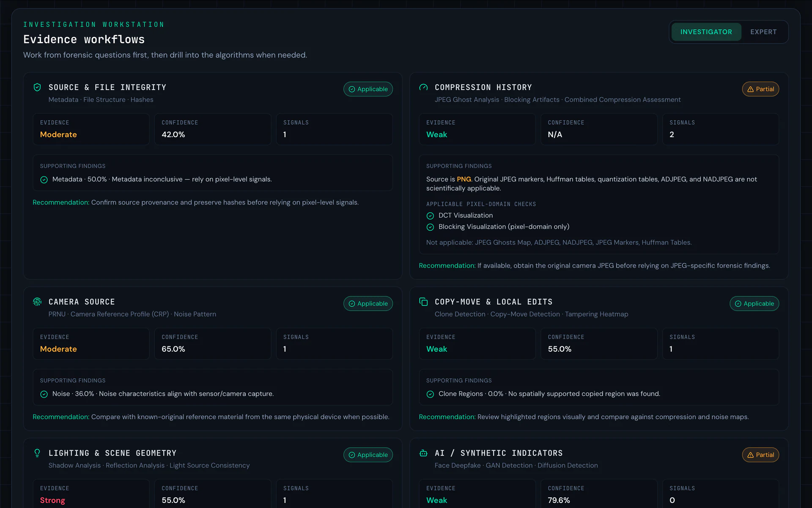Viewport: 812px width, 508px height.
Task: Click the check icon next to Metadata finding
Action: pyautogui.click(x=44, y=180)
